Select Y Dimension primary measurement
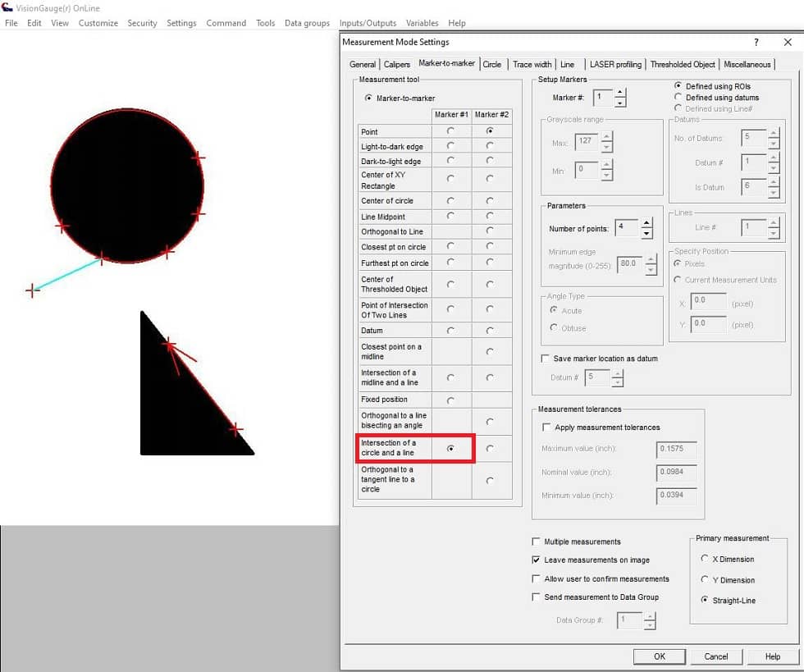 [x=705, y=579]
